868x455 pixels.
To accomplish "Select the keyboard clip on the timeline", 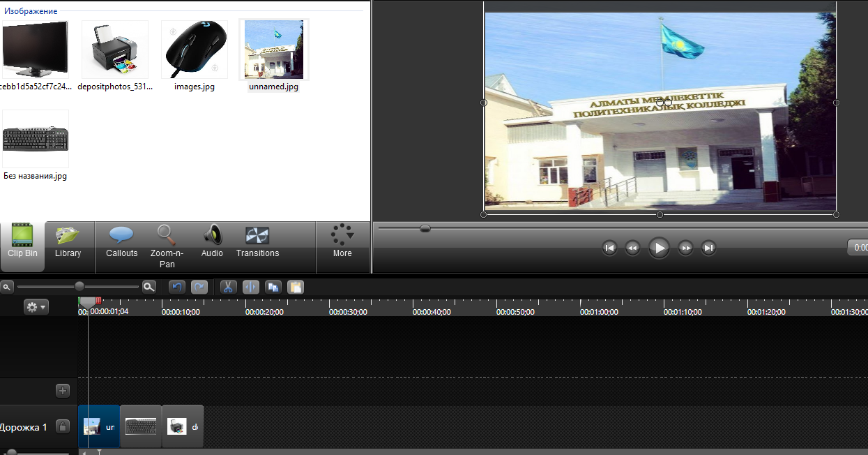I will tap(141, 426).
